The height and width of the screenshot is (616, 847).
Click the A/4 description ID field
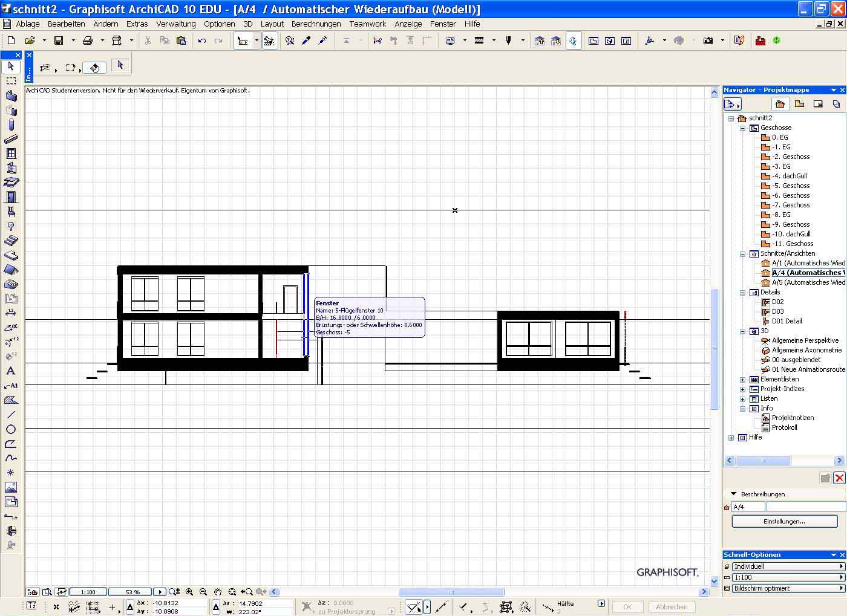tap(748, 507)
